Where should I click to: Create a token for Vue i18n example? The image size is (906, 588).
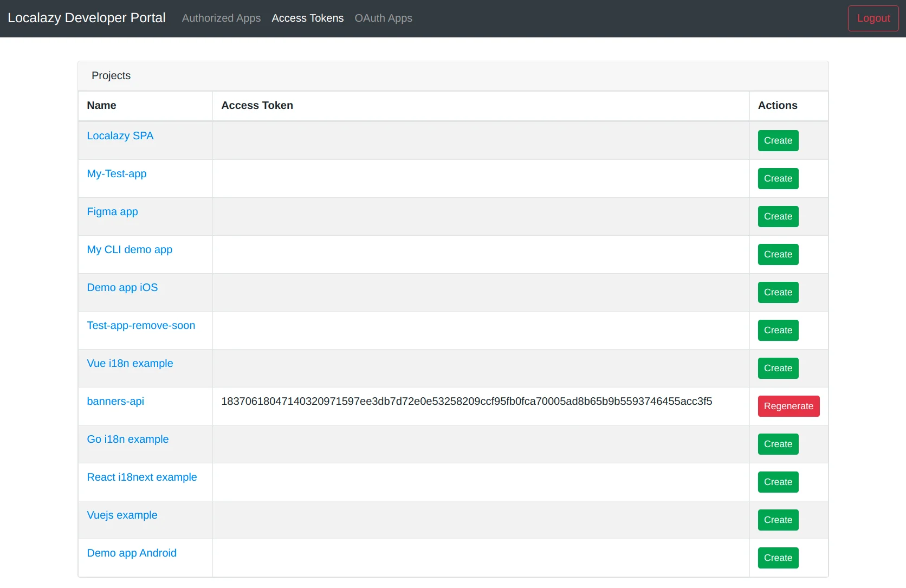[x=778, y=369]
